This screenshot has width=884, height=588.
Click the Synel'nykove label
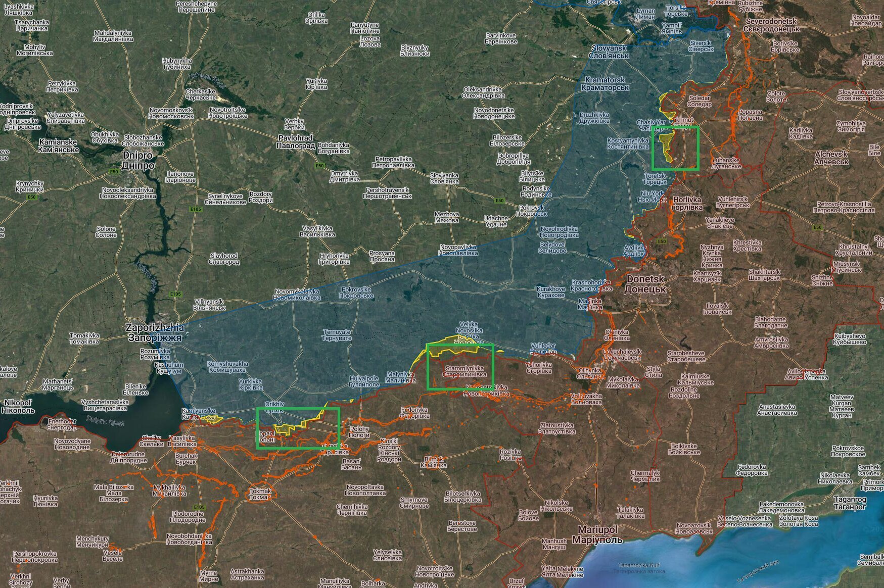[x=226, y=199]
